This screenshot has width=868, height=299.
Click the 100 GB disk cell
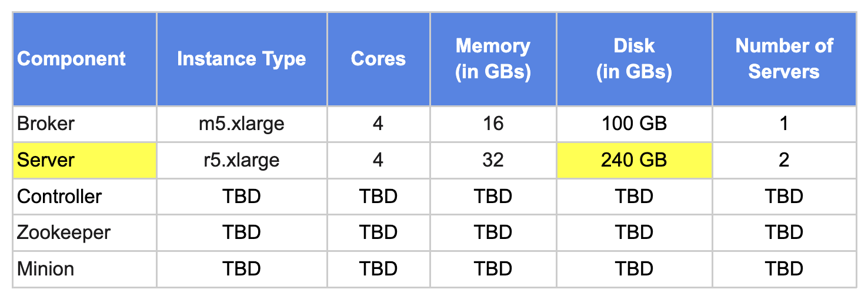pyautogui.click(x=634, y=124)
